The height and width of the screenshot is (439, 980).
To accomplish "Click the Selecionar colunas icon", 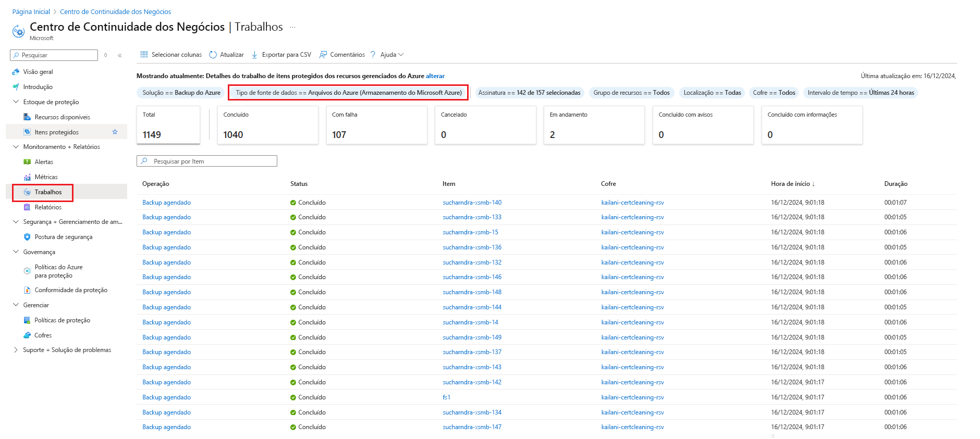I will pyautogui.click(x=144, y=55).
